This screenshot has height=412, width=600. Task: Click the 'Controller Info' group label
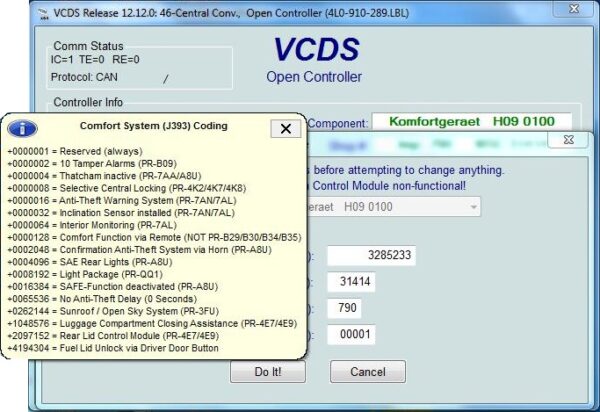click(x=88, y=102)
